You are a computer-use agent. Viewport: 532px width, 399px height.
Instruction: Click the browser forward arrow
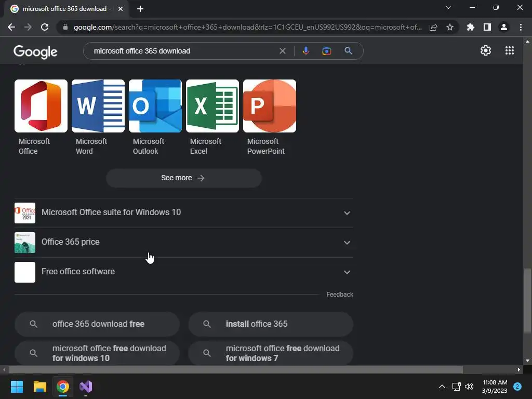[28, 27]
